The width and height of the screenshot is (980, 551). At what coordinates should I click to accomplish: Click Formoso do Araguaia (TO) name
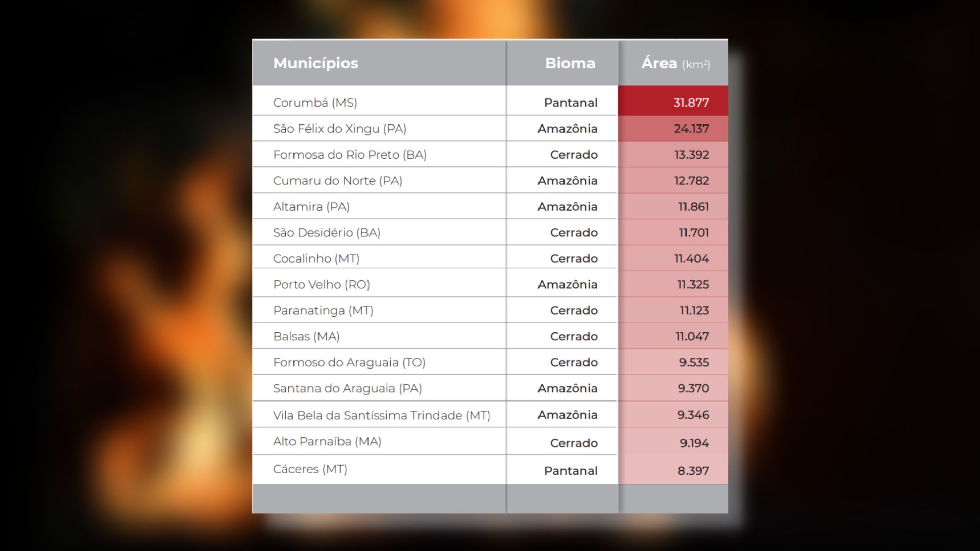349,363
